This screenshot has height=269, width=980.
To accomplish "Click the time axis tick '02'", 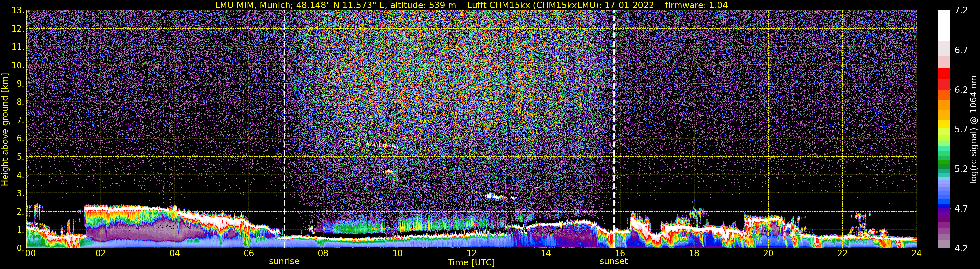I will (x=101, y=253).
